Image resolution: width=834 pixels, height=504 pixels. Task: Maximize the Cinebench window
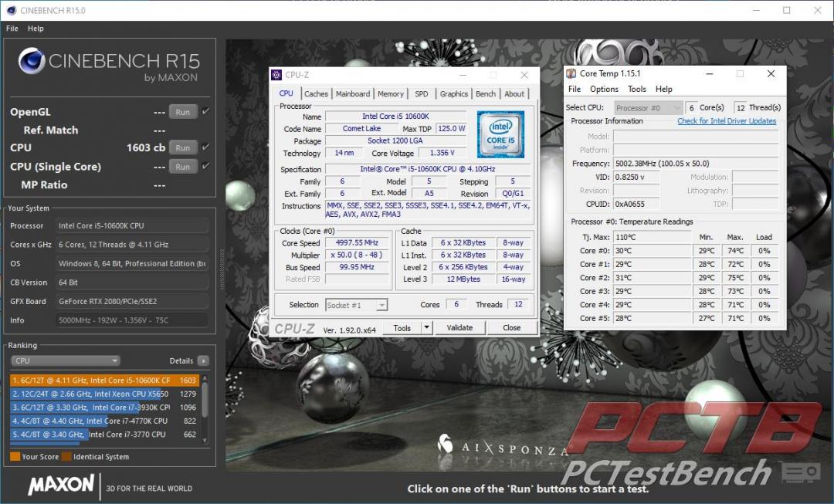pyautogui.click(x=787, y=10)
